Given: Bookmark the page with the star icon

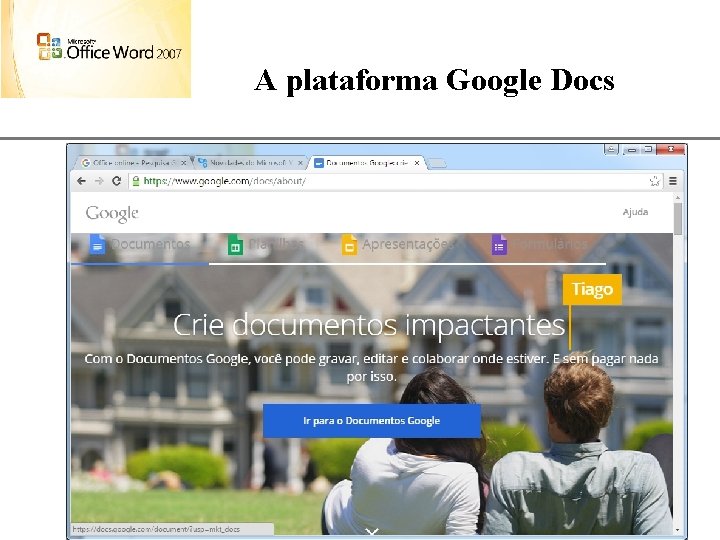Looking at the screenshot, I should 655,181.
